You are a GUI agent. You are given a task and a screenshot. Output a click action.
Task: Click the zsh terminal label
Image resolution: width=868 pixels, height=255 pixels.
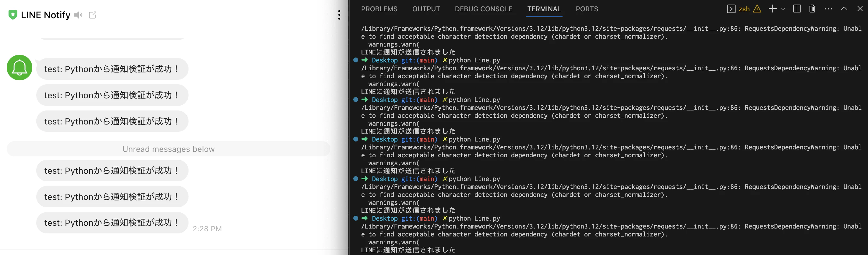744,9
